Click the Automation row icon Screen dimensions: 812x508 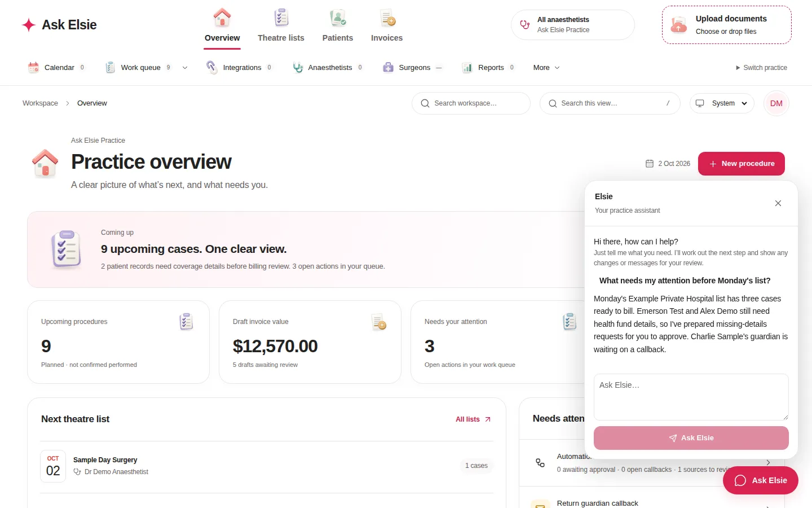[x=540, y=463]
